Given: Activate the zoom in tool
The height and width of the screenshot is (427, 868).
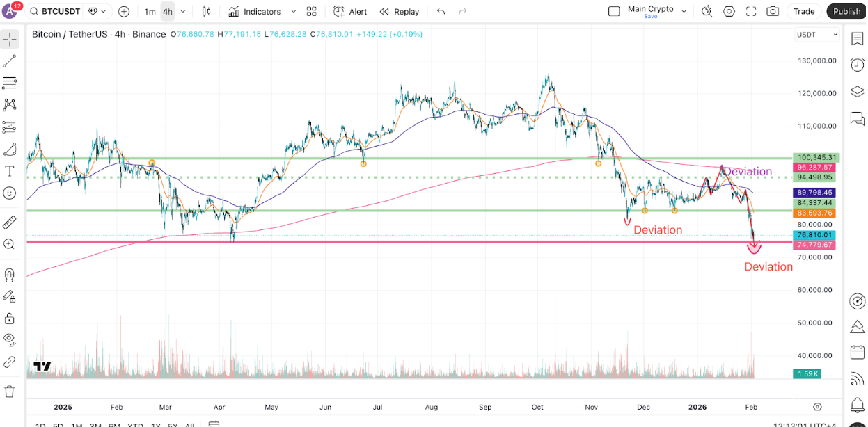Looking at the screenshot, I should pyautogui.click(x=10, y=244).
